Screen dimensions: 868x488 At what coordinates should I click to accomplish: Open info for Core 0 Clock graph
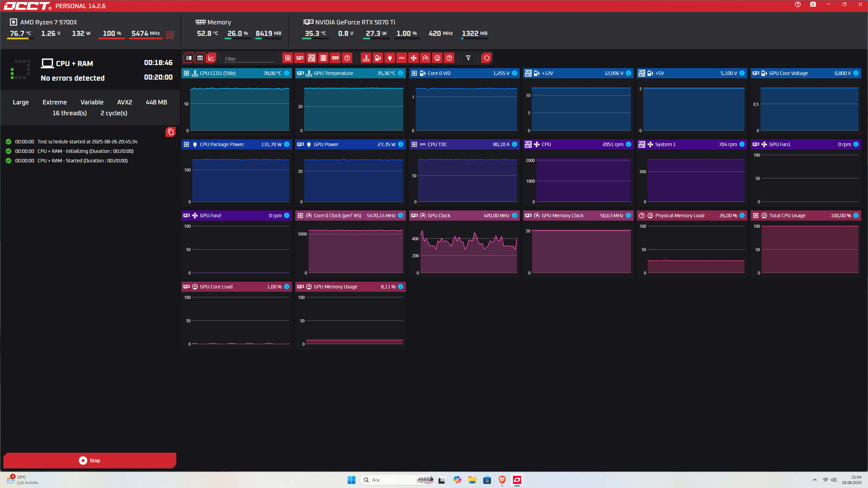(x=401, y=216)
